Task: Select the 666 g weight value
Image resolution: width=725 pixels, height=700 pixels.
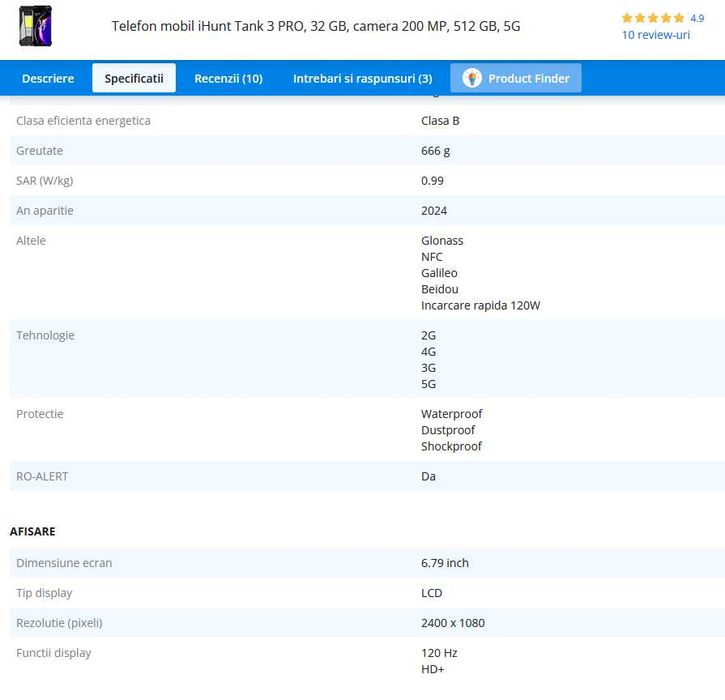Action: point(435,151)
